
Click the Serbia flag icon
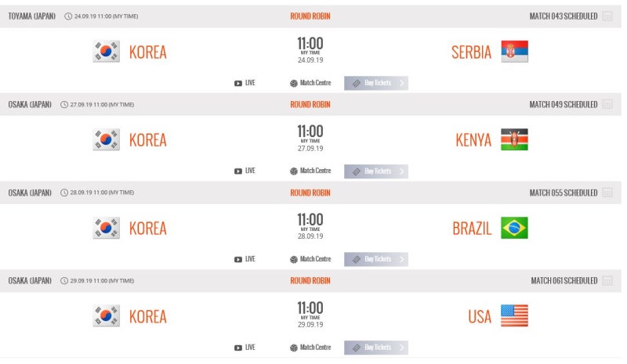(x=514, y=51)
